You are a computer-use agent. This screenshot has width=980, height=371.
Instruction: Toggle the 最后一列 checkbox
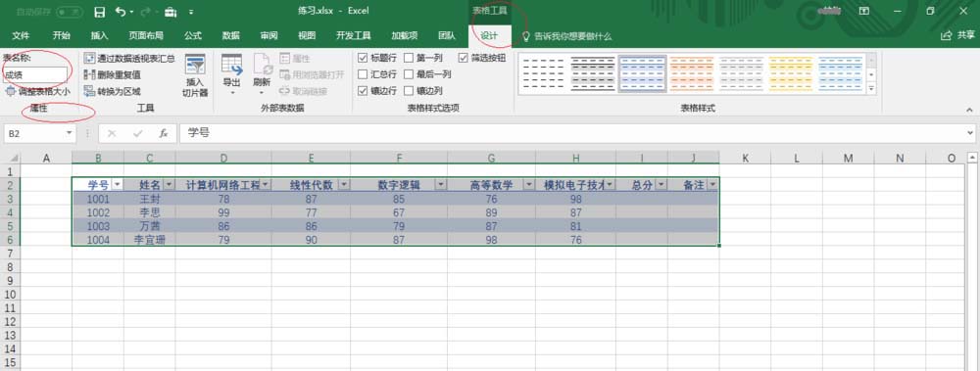(x=408, y=74)
